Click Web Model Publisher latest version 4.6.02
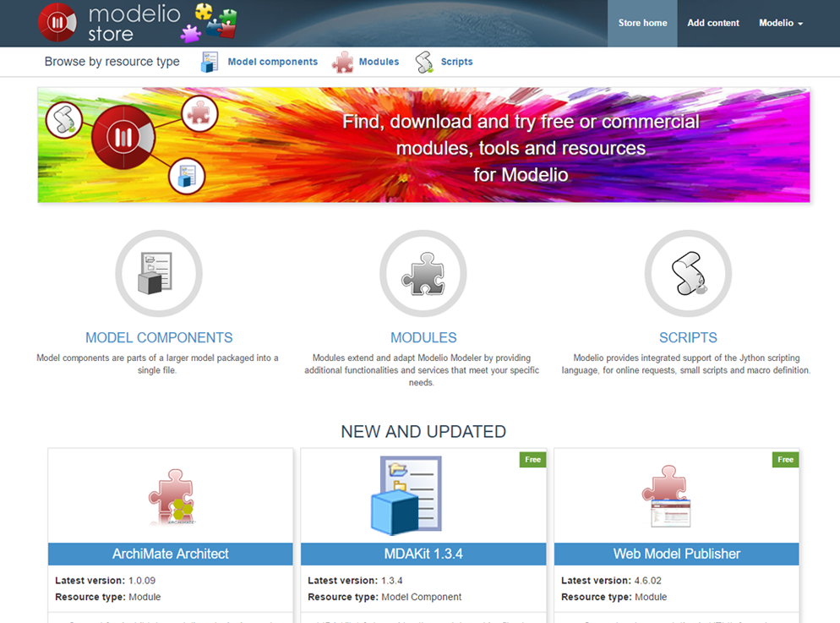This screenshot has width=840, height=623. tap(611, 581)
